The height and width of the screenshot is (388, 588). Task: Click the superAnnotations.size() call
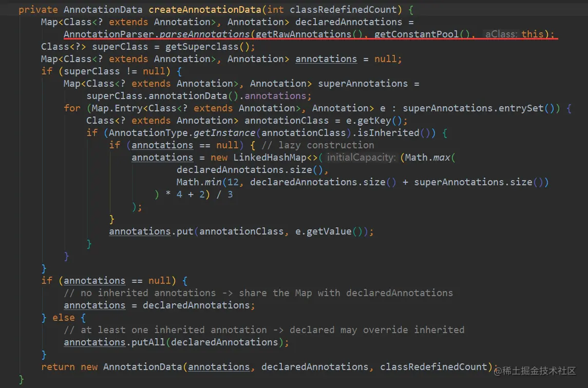click(x=479, y=182)
